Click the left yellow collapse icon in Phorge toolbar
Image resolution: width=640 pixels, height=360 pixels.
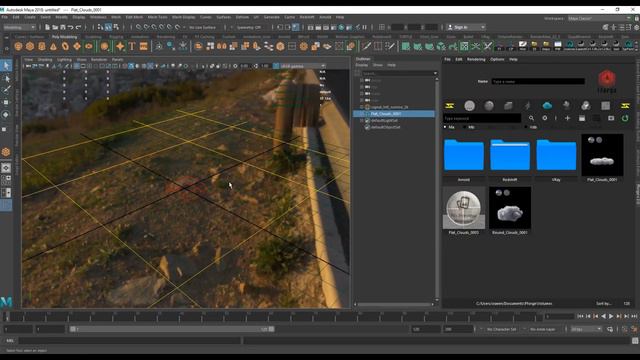coord(449,106)
